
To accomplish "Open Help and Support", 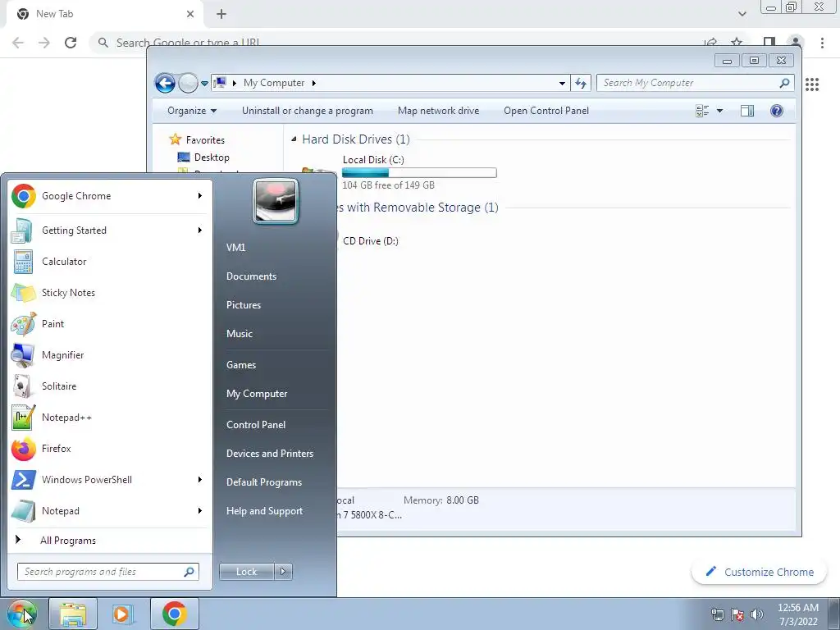I will tap(274, 511).
